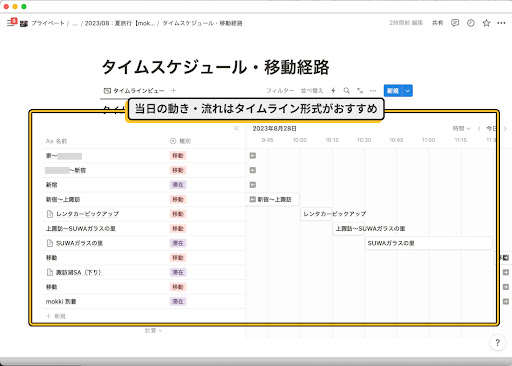Expand the dropdown arrow next to 新規
This screenshot has width=512, height=366.
(408, 91)
